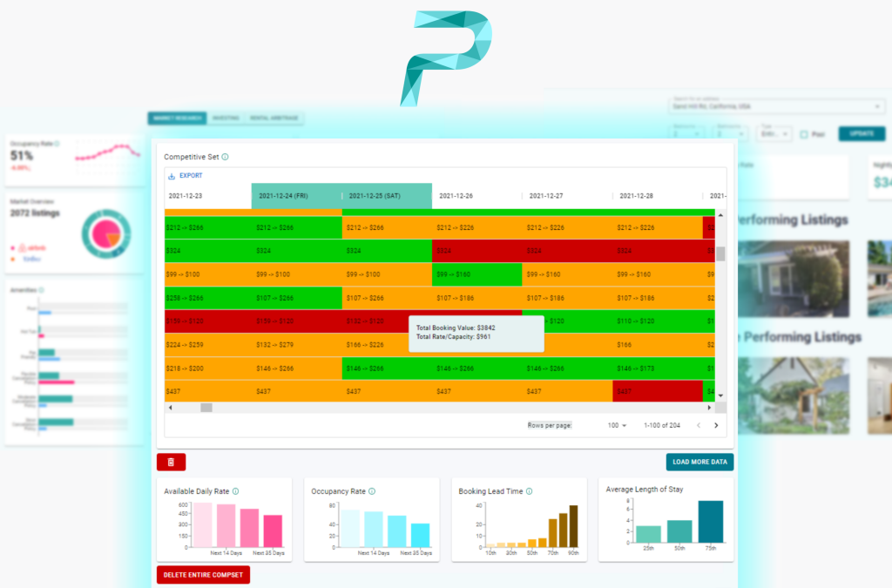Click the table scroll-down arrow
The width and height of the screenshot is (892, 588).
(x=720, y=395)
